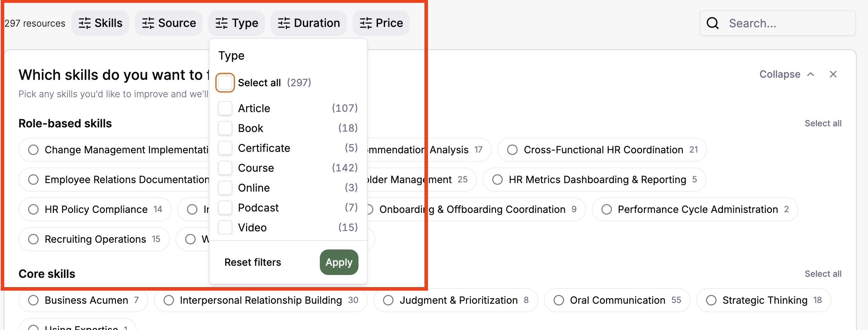Apply the selected type filters

pos(339,262)
